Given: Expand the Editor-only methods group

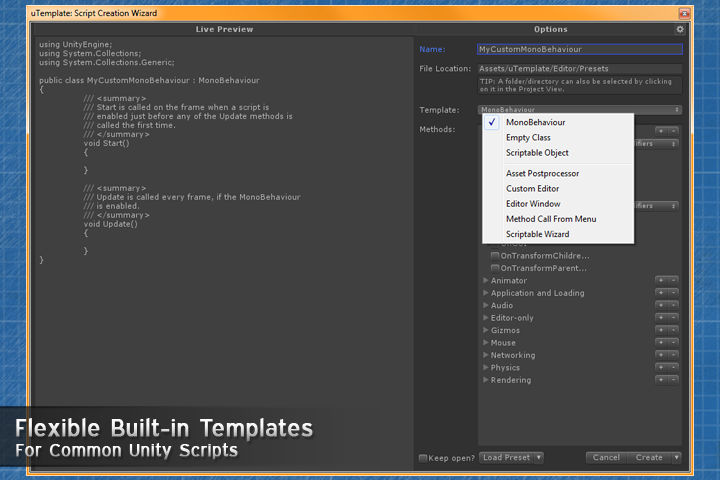Looking at the screenshot, I should [486, 318].
